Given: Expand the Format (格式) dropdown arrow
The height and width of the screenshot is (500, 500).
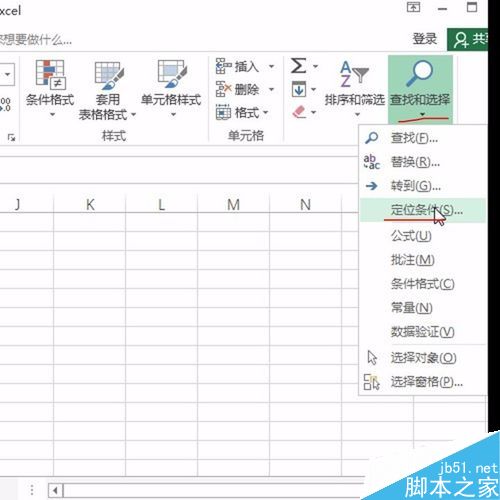Looking at the screenshot, I should 266,112.
